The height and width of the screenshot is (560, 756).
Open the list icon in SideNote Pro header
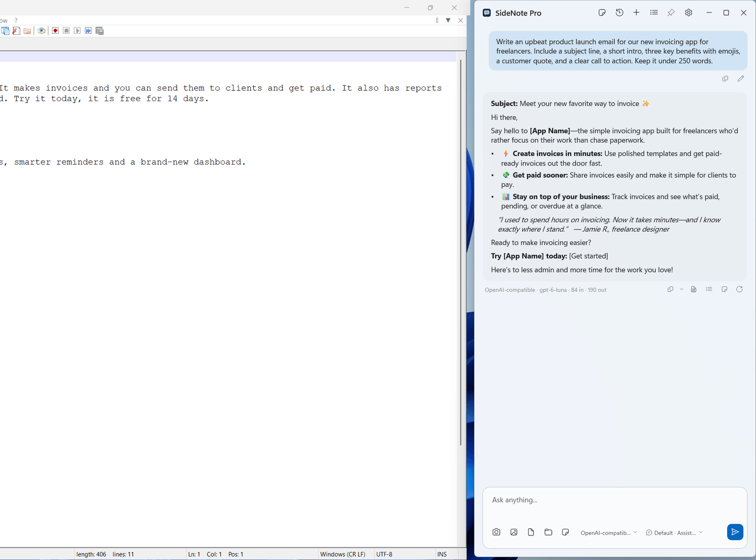click(654, 13)
